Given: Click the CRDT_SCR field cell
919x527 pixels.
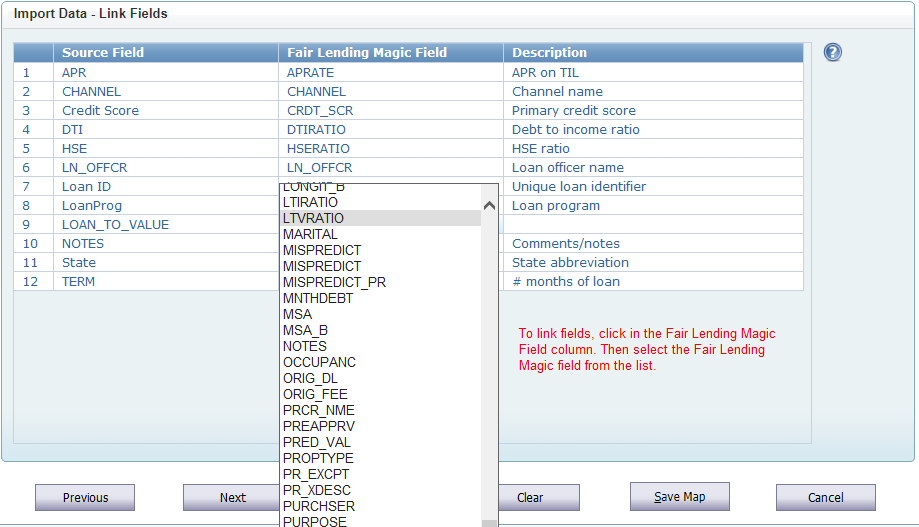Looking at the screenshot, I should click(390, 110).
